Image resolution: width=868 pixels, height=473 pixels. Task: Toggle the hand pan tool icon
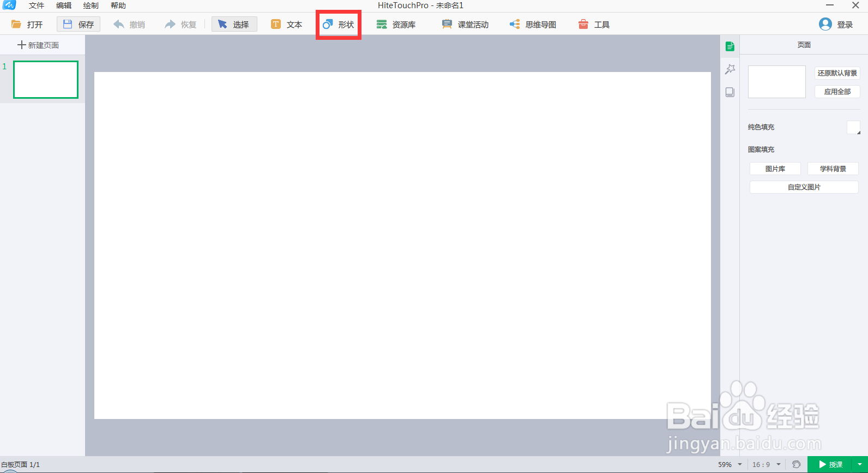(x=796, y=465)
